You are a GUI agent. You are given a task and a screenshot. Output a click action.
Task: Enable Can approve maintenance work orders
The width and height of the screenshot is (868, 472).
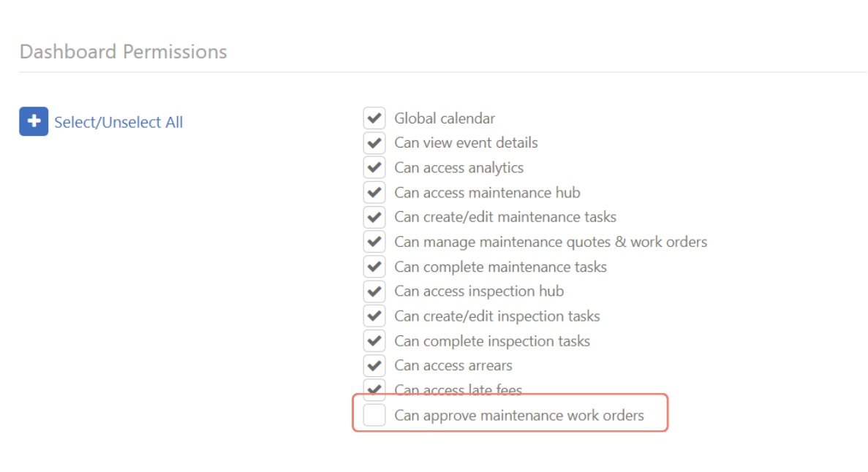(x=374, y=415)
